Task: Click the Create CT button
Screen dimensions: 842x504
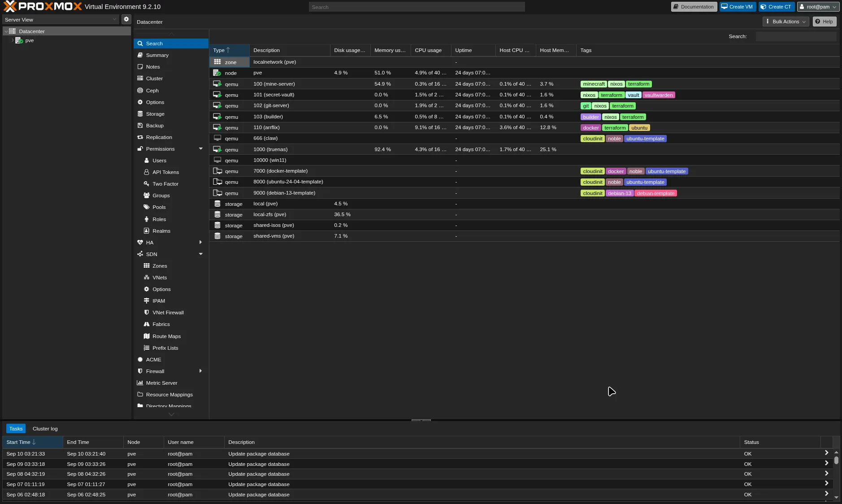Action: pos(777,7)
